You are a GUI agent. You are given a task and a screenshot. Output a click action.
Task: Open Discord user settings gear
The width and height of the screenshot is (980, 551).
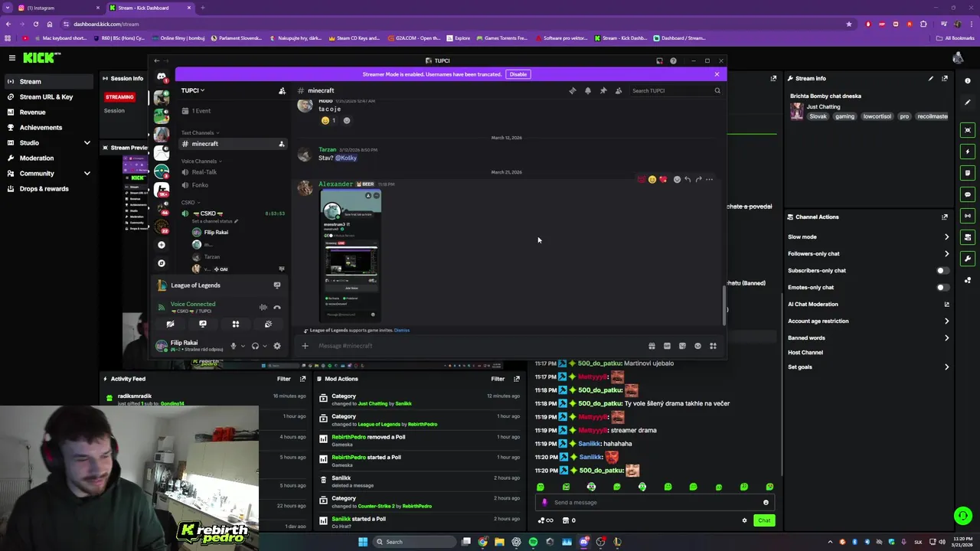click(x=277, y=346)
